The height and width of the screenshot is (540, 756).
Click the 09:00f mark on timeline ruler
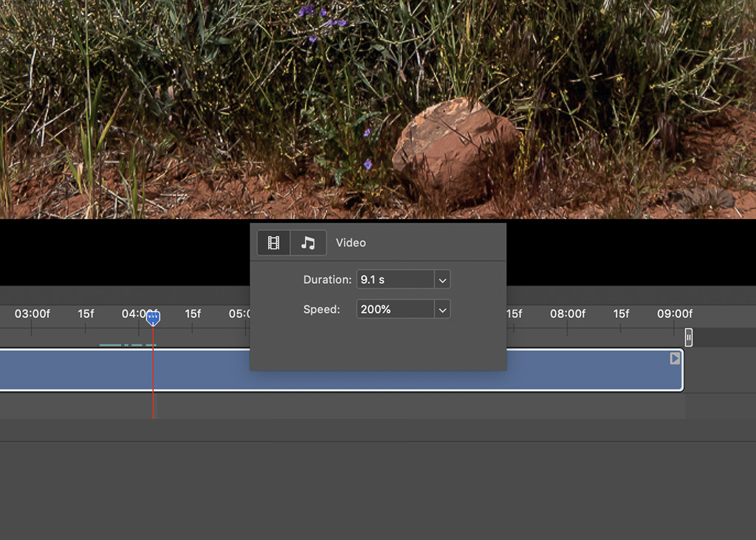pyautogui.click(x=675, y=314)
